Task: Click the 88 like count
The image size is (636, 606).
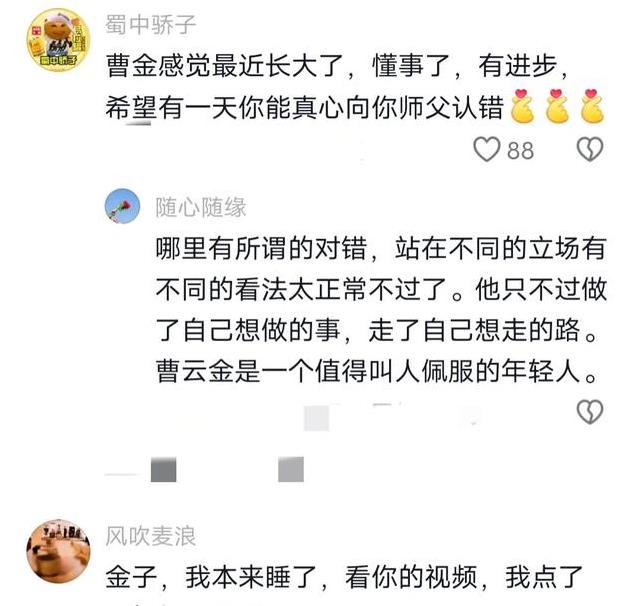Action: click(x=520, y=151)
